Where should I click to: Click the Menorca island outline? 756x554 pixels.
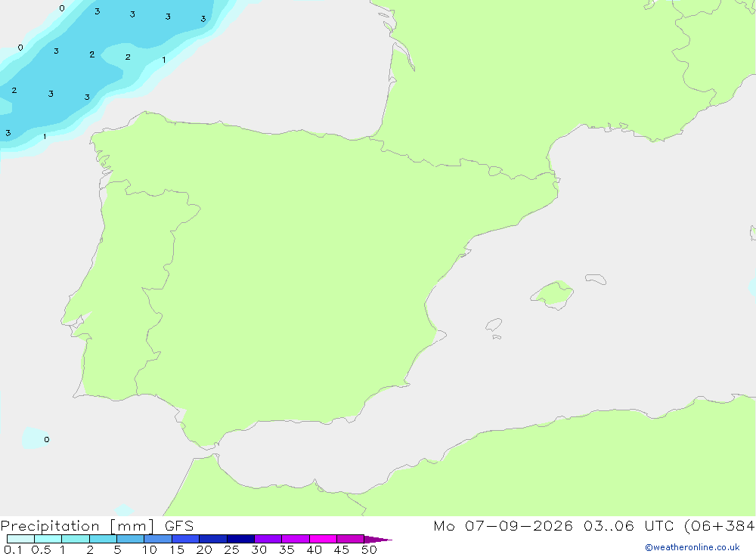596,279
